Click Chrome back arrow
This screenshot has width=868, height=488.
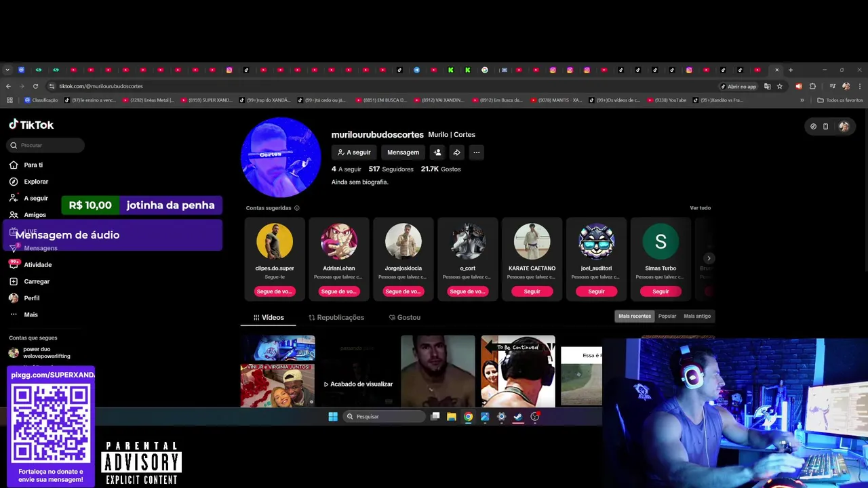tap(8, 86)
